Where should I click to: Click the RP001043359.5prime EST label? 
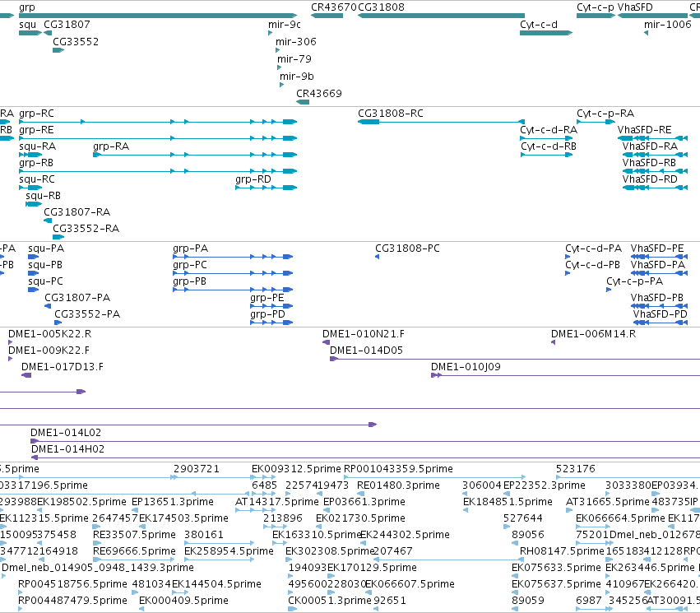pos(398,469)
